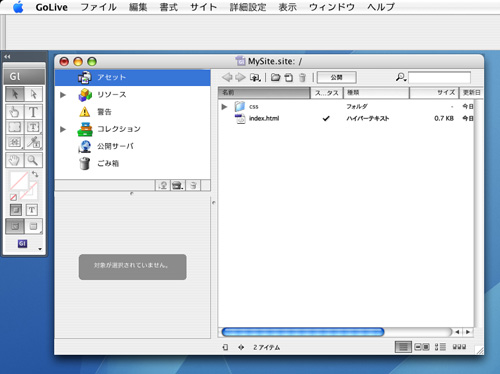Open the ファイル menu
The image size is (500, 374).
coord(99,7)
